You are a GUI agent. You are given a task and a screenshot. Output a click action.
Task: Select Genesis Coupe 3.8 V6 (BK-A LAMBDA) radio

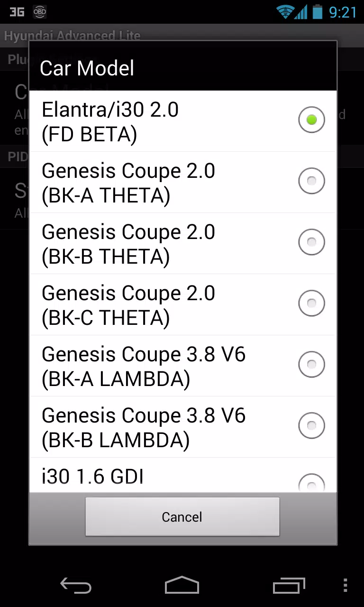coord(311,364)
